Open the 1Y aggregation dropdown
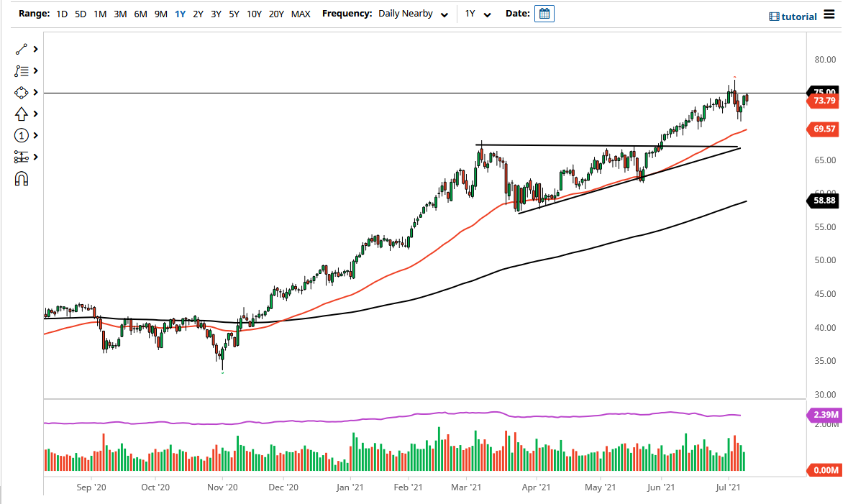 tap(478, 13)
